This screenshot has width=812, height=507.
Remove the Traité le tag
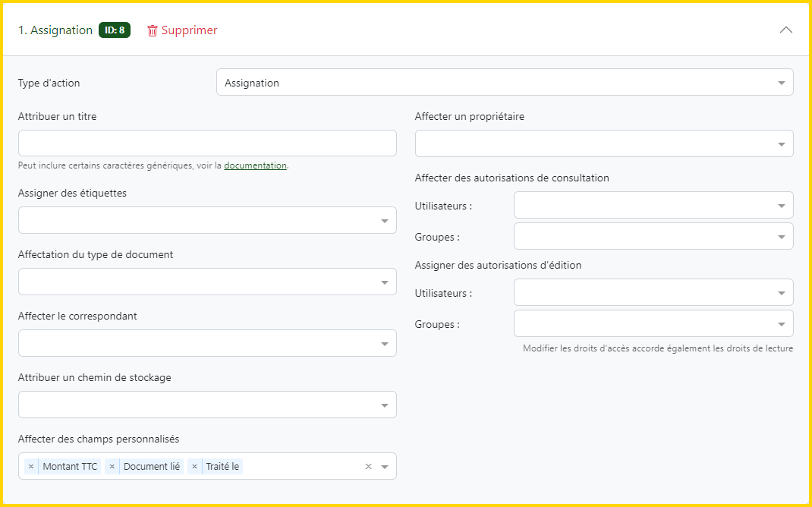(195, 467)
